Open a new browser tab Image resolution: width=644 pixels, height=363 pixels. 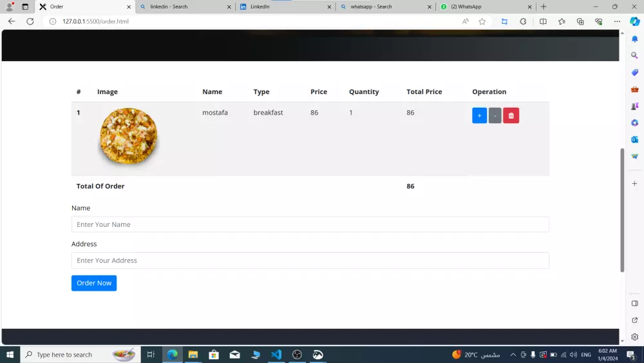544,6
